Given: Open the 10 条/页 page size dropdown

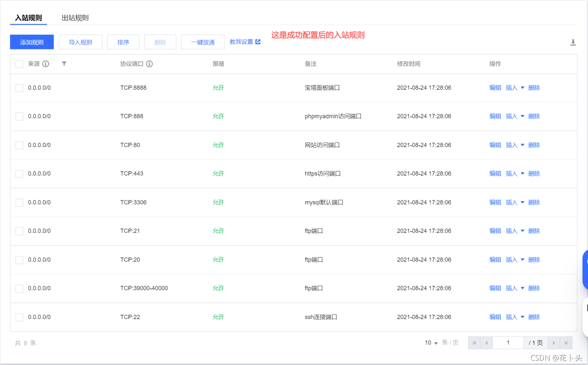Looking at the screenshot, I should pyautogui.click(x=432, y=343).
